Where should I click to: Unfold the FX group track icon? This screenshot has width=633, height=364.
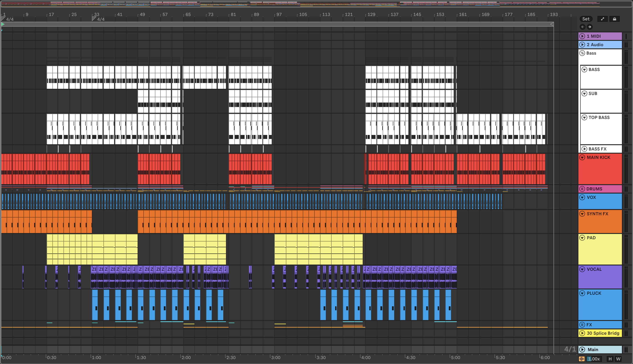pos(582,325)
